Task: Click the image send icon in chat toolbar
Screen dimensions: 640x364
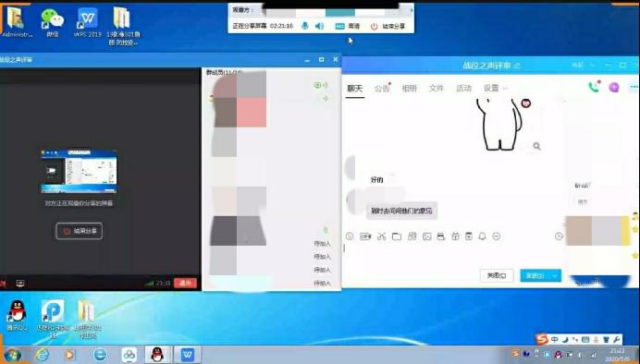Action: [x=426, y=236]
